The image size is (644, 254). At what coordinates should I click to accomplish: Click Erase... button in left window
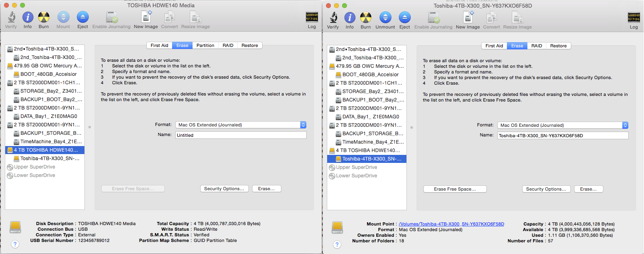(x=267, y=189)
